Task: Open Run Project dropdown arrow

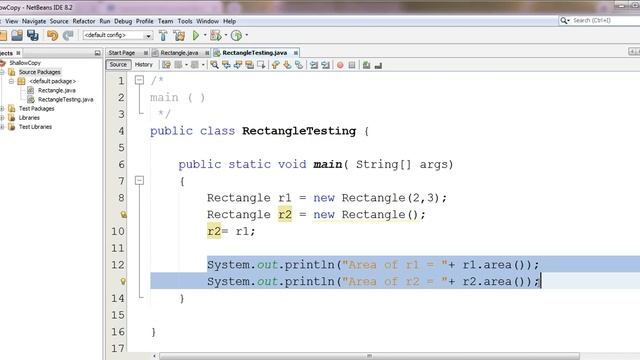Action: (205, 36)
